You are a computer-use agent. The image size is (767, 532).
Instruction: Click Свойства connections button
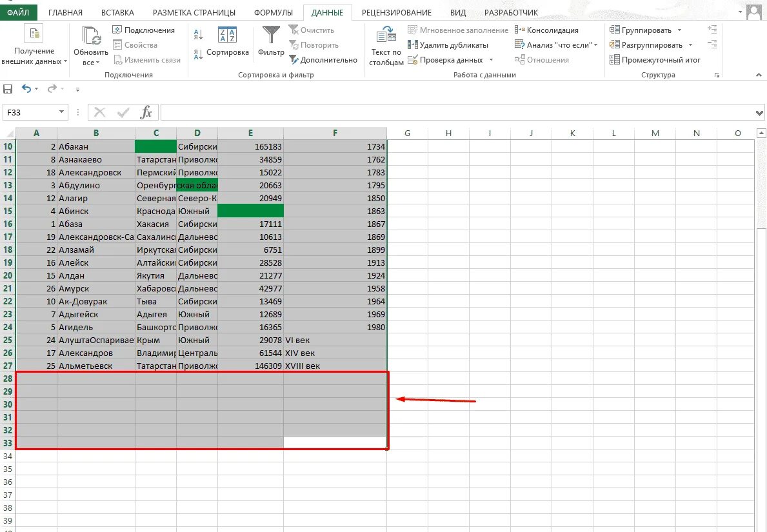point(135,45)
